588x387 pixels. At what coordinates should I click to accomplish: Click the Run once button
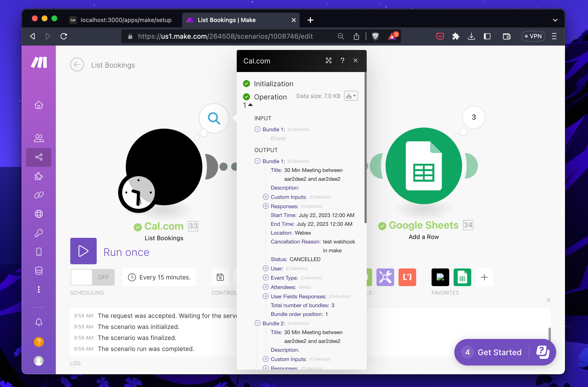pos(83,251)
